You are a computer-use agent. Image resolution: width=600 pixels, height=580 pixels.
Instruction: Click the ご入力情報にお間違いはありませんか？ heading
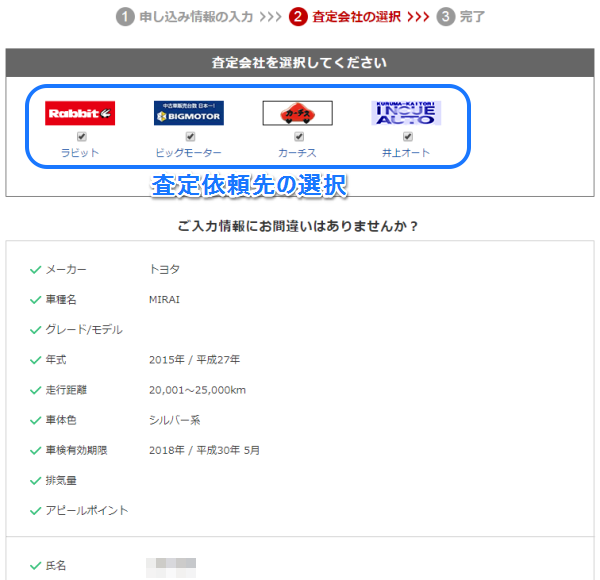(x=298, y=226)
